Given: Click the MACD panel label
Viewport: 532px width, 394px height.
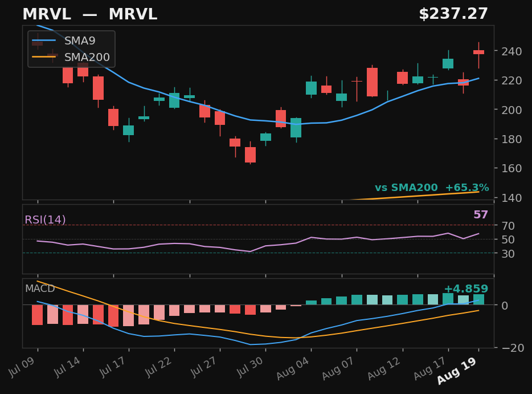Looking at the screenshot, I should coord(40,289).
